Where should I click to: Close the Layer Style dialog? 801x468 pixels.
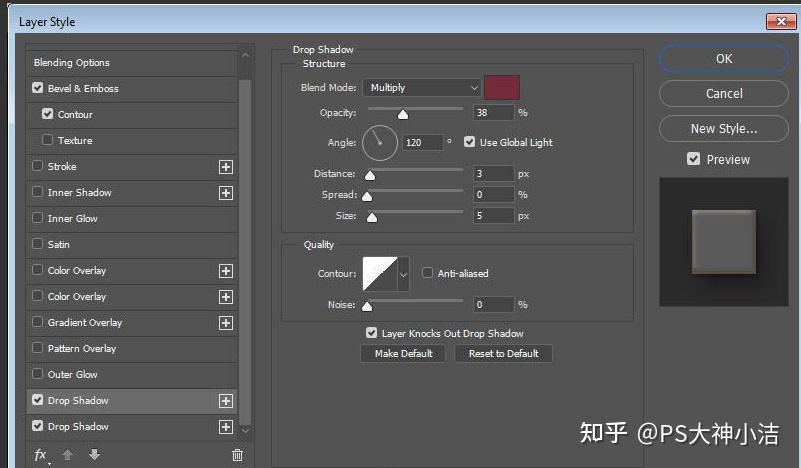(x=781, y=21)
